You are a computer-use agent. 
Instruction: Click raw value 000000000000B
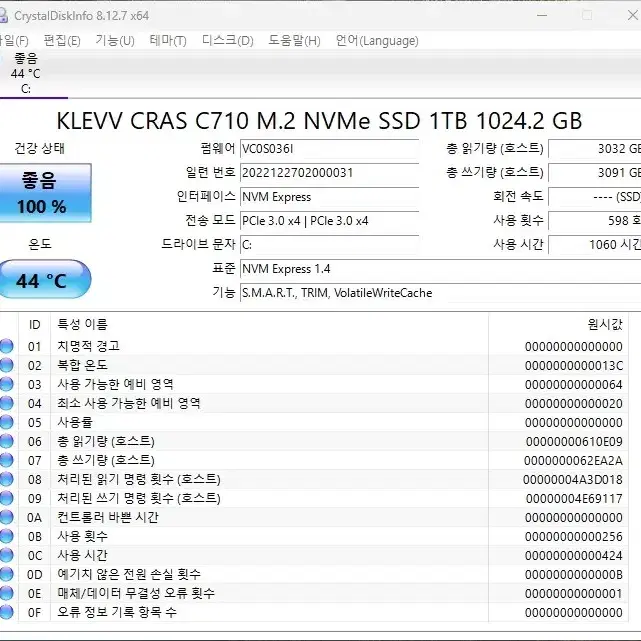coord(574,575)
